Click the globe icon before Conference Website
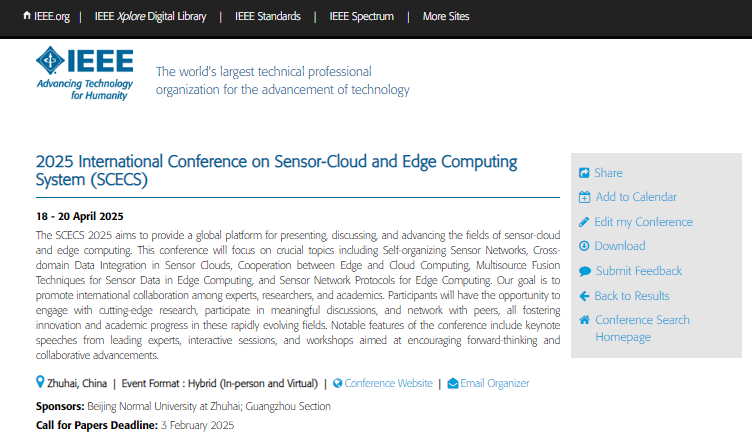752x442 pixels. tap(338, 383)
